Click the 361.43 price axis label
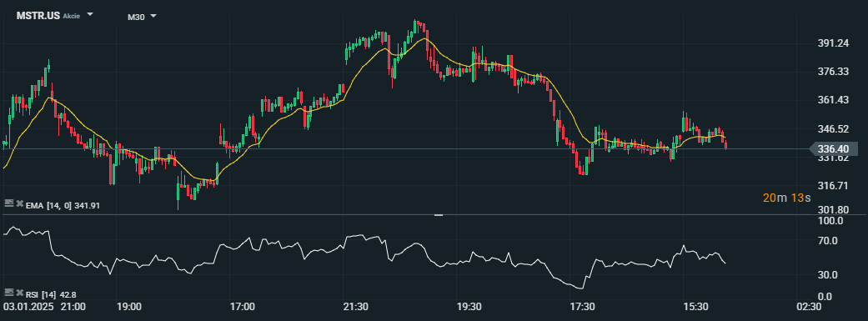Screen dimensions: 868x321 click(x=834, y=100)
